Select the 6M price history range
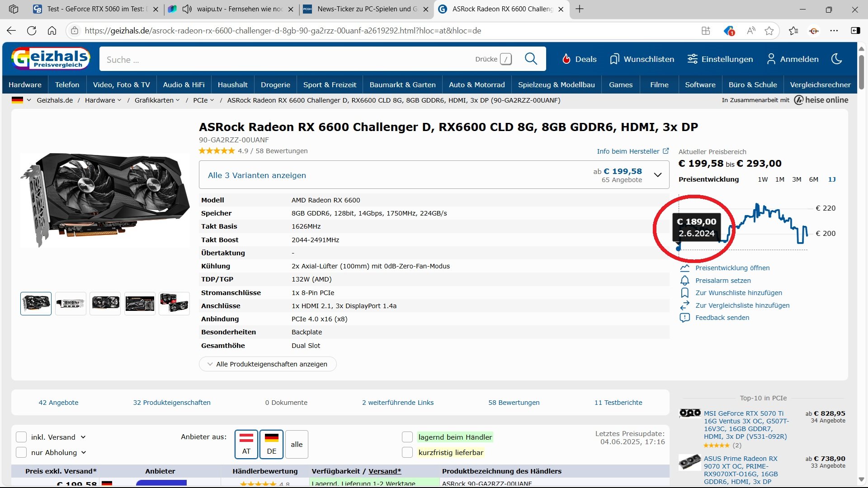Screen dimensions: 868x488 tap(813, 179)
